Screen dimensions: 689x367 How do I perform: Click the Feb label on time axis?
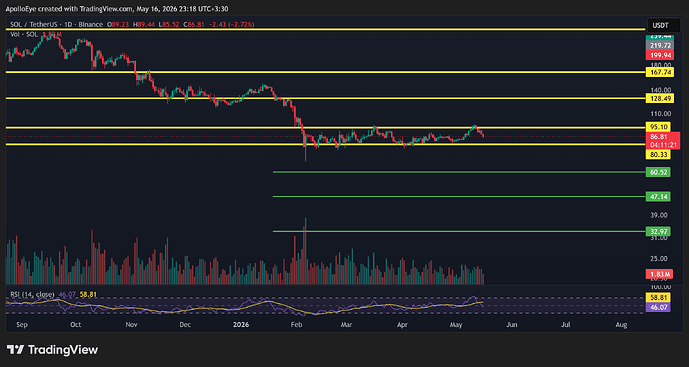point(297,325)
